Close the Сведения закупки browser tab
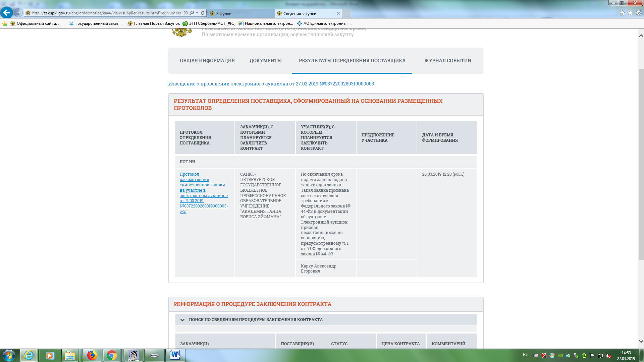Image resolution: width=644 pixels, height=362 pixels. click(338, 14)
